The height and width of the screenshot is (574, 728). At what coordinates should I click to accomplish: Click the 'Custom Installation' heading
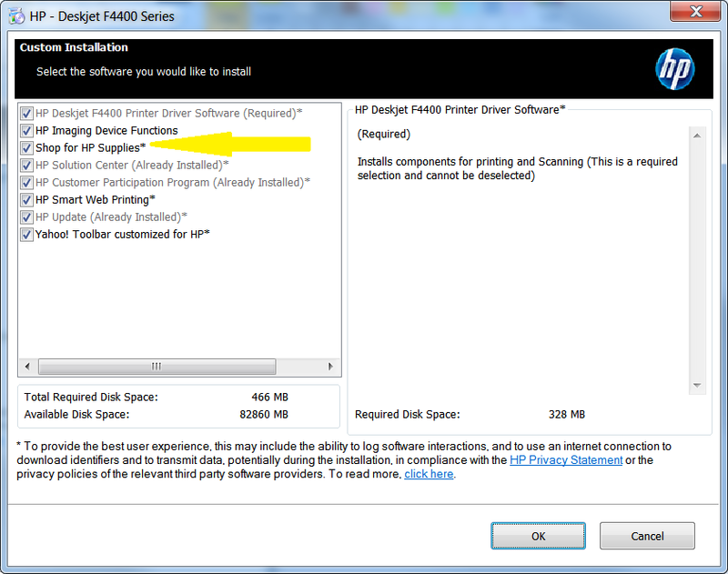(74, 47)
